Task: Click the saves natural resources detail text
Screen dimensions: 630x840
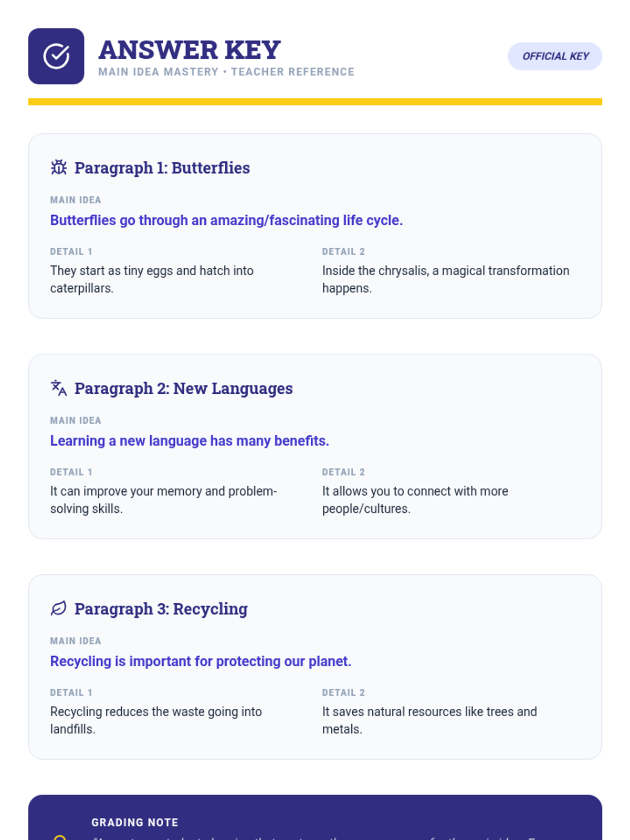Action: click(x=429, y=720)
